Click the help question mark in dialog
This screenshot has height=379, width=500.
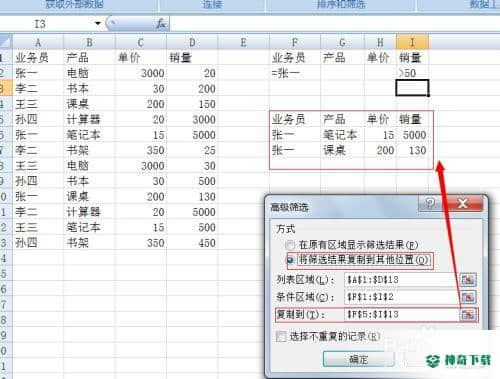(430, 203)
